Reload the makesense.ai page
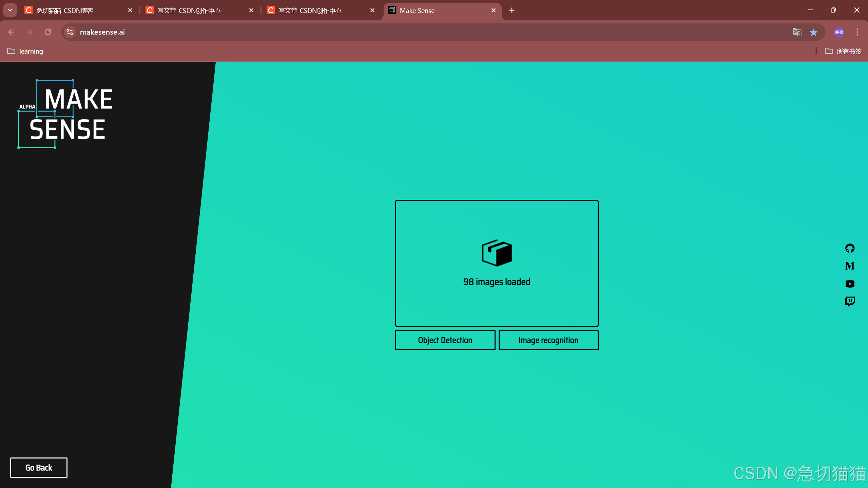The image size is (868, 488). tap(48, 32)
